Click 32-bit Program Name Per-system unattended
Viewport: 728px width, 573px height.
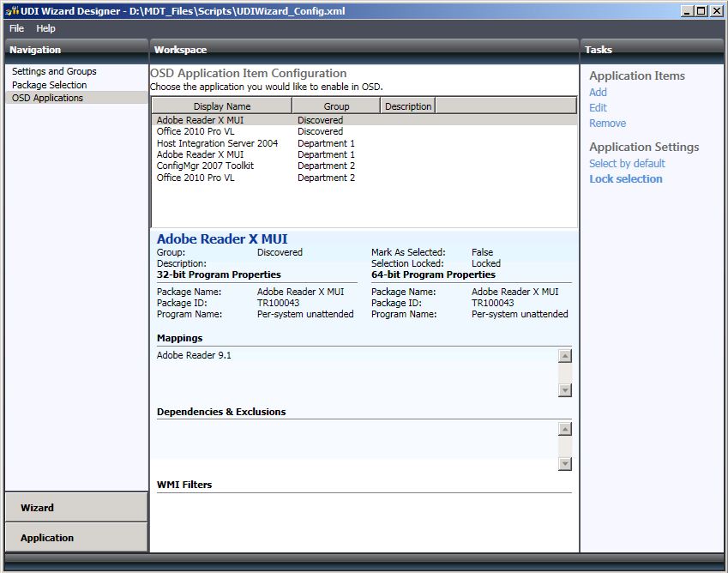pos(305,314)
